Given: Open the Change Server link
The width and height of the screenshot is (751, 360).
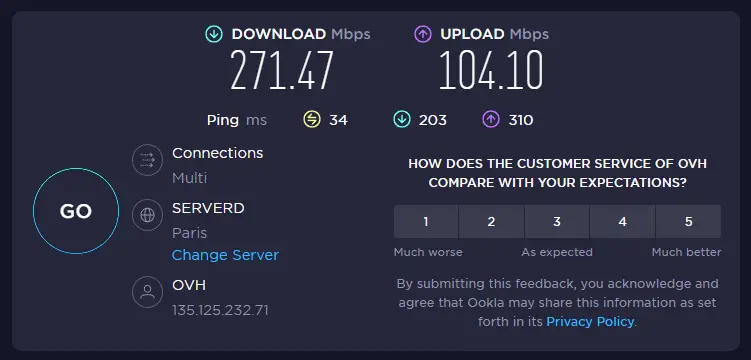Looking at the screenshot, I should point(225,255).
